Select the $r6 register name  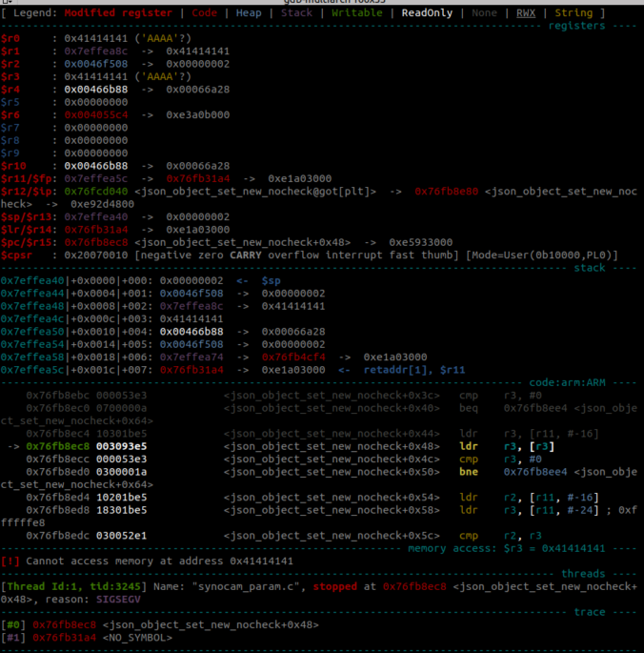pos(10,114)
